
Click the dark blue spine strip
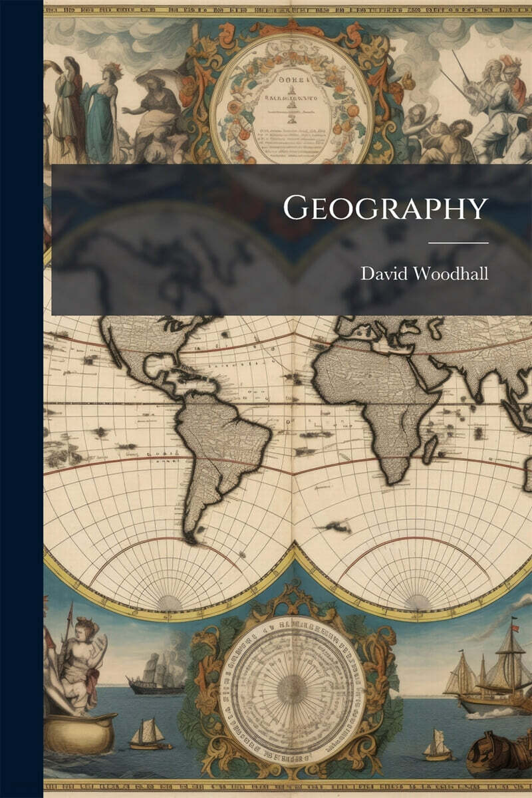(21, 399)
